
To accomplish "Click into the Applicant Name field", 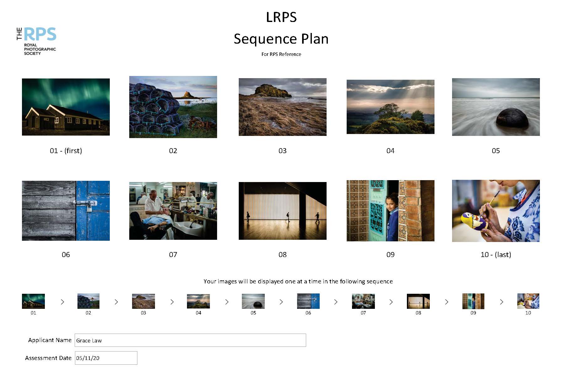I will click(x=190, y=340).
